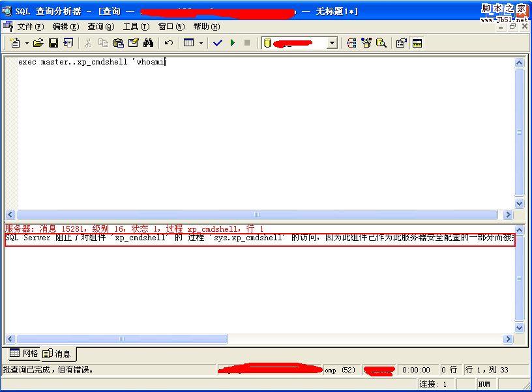Open the 帮助 (Help) menu

[x=205, y=26]
